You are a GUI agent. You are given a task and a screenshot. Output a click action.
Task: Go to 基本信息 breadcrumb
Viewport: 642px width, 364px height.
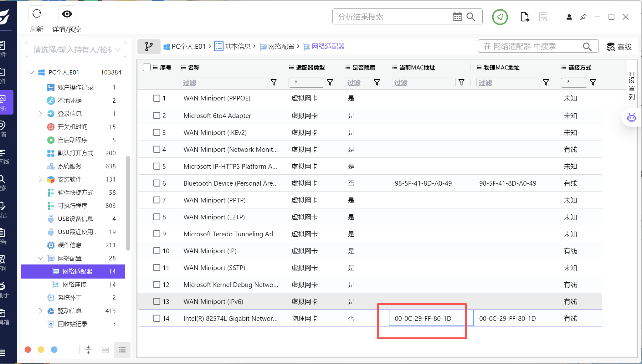(233, 47)
